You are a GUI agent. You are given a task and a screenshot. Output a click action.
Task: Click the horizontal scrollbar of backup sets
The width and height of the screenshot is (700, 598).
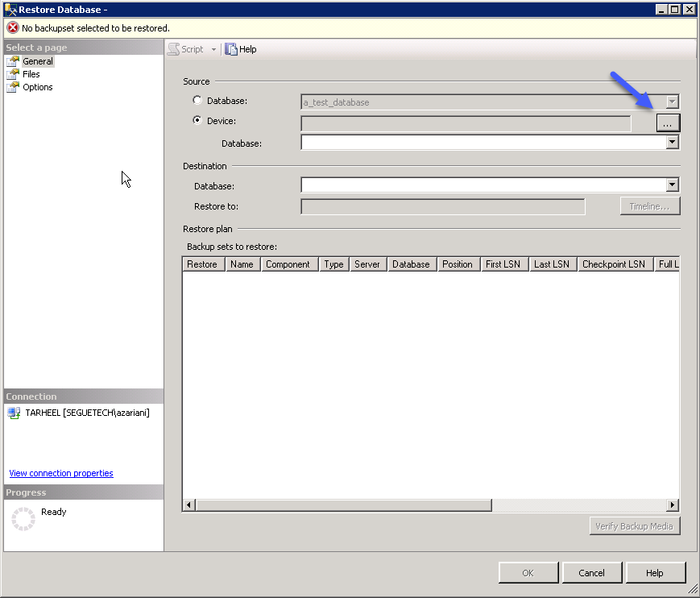[344, 505]
